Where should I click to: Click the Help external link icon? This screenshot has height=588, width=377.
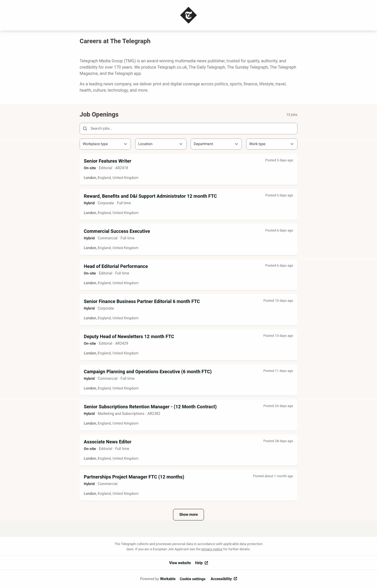tap(206, 563)
